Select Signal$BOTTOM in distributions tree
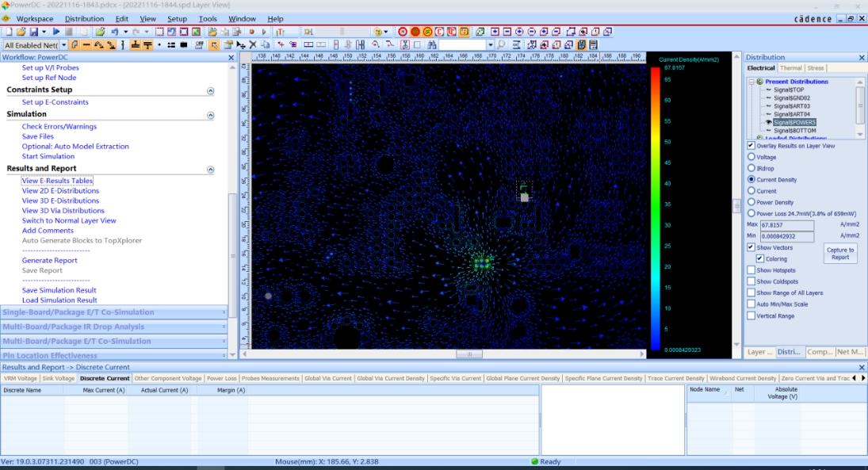 [794, 131]
